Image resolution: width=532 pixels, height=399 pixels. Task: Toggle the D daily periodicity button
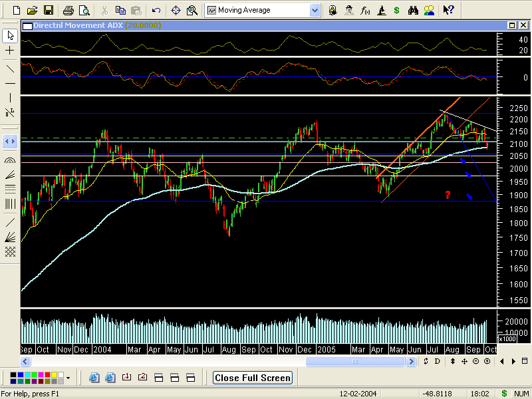(438, 361)
